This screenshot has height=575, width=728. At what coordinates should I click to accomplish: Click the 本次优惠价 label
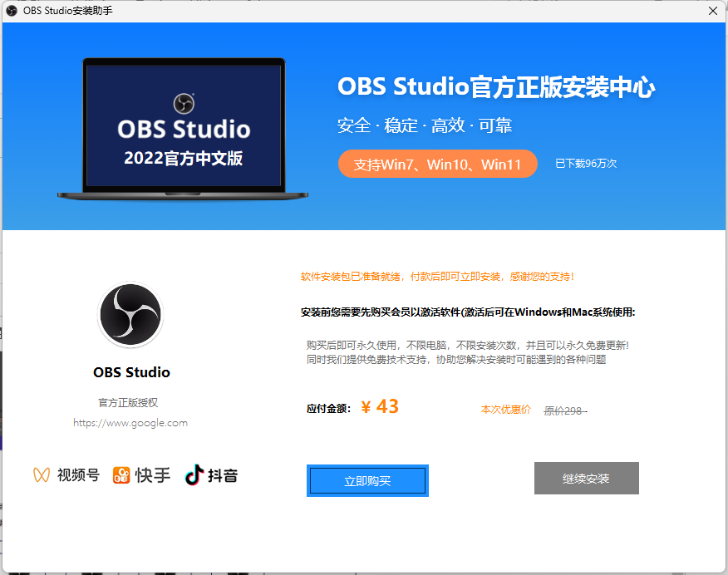point(505,410)
